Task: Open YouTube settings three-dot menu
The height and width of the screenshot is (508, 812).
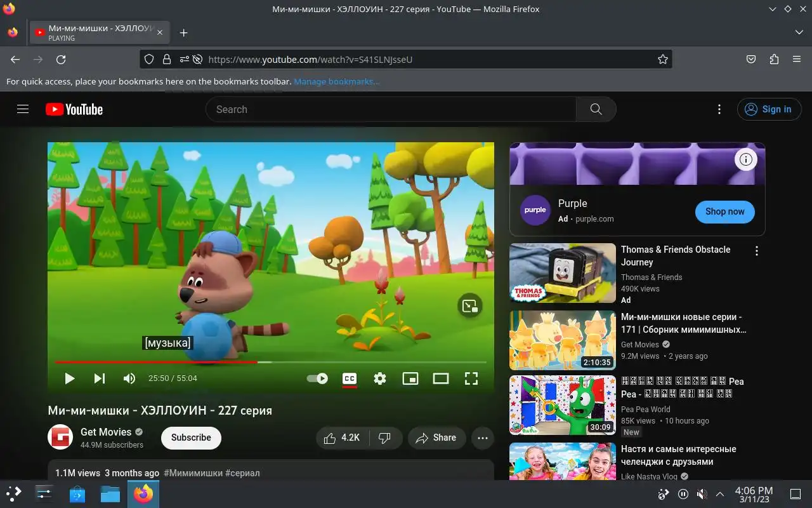Action: point(719,109)
